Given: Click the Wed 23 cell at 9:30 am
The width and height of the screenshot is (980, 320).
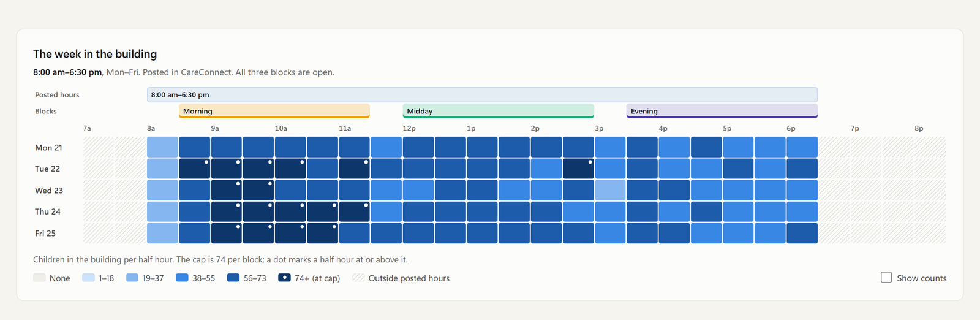Looking at the screenshot, I should (x=258, y=190).
